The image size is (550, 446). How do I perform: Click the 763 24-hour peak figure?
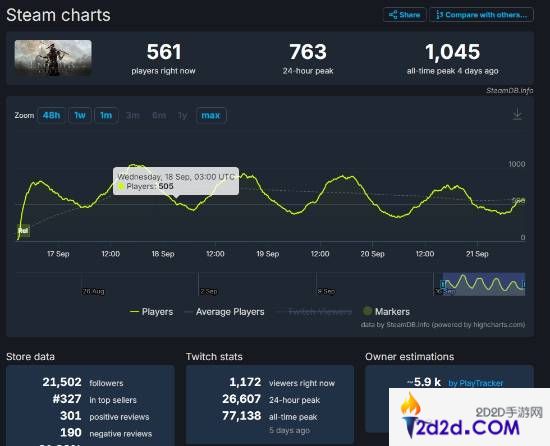tap(308, 52)
